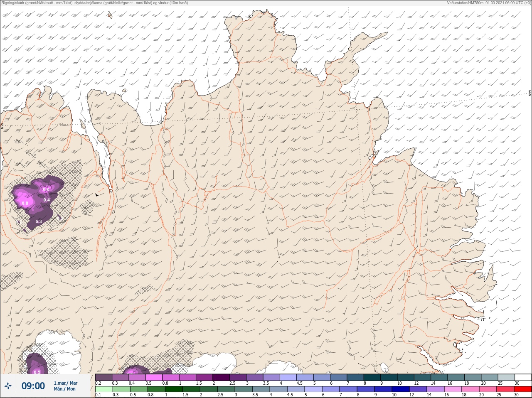Pick the dark navy lower legend swatch at 10
The height and width of the screenshot is (398, 532).
click(401, 389)
